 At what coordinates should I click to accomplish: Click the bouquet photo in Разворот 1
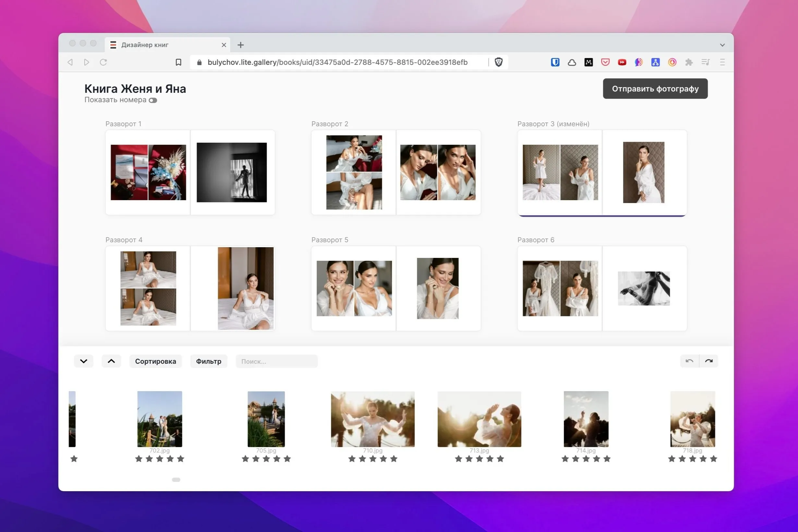click(167, 172)
